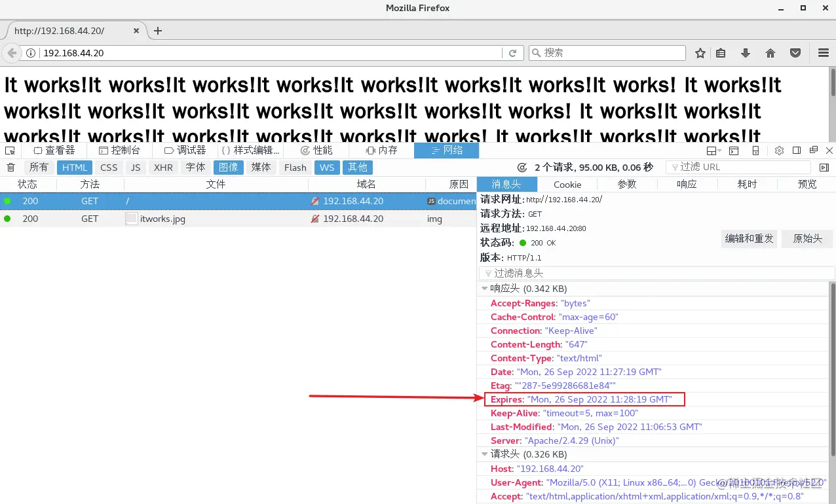Toggle the WS request filter
This screenshot has width=836, height=504.
coord(327,168)
